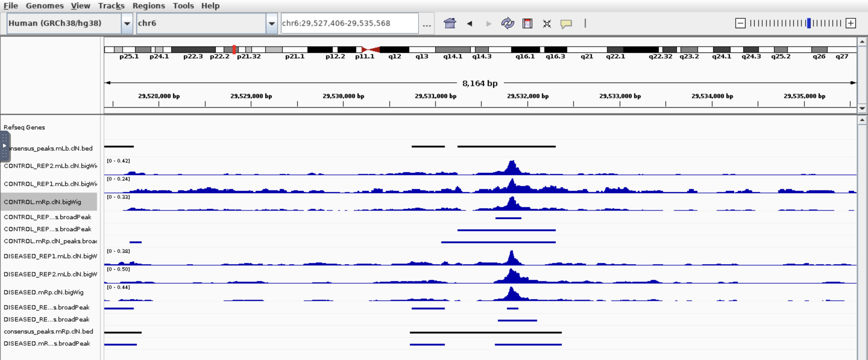868x360 pixels.
Task: Expand the side panel handle arrow
Action: 5,146
